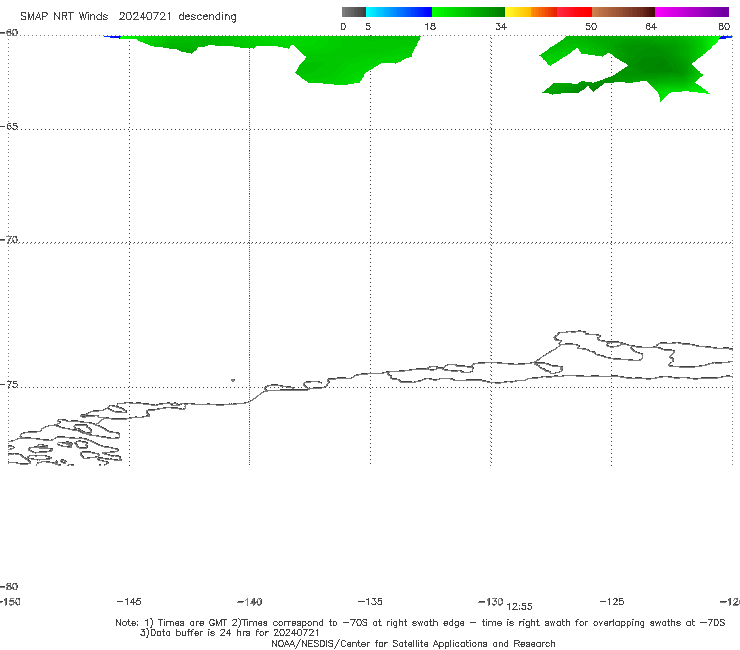Click the longitude label '-145'
Screen dimensions: 740x650
coord(129,602)
